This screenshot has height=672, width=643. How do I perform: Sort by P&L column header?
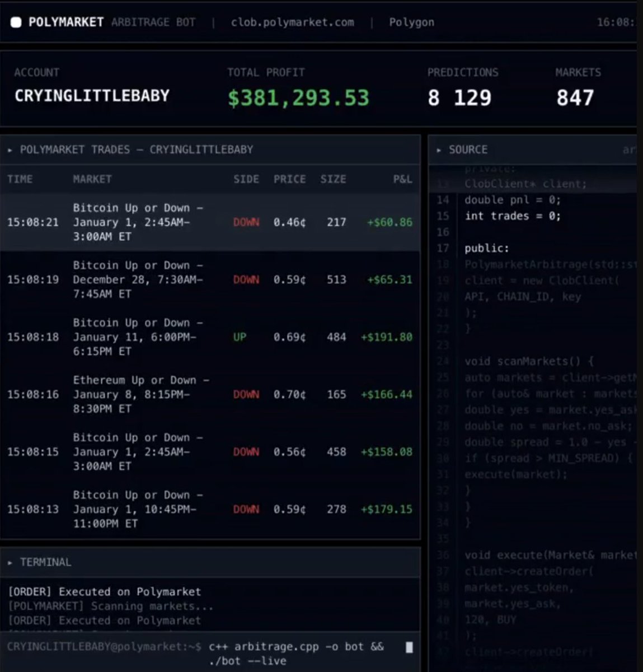[402, 179]
